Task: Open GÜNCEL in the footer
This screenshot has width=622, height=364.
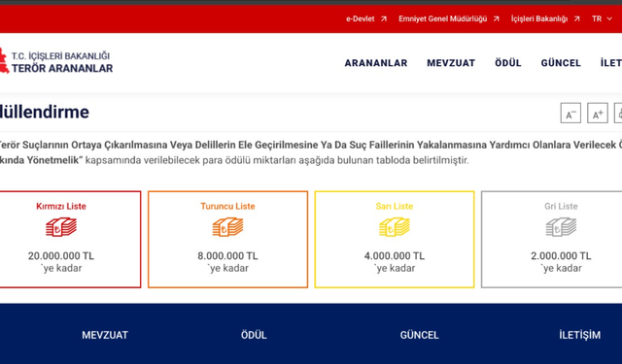Action: [419, 335]
